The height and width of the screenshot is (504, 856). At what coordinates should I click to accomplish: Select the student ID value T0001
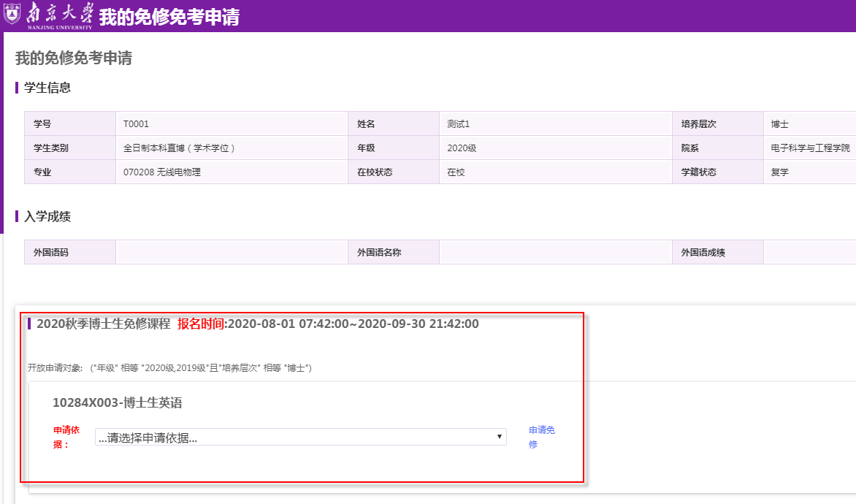point(136,124)
